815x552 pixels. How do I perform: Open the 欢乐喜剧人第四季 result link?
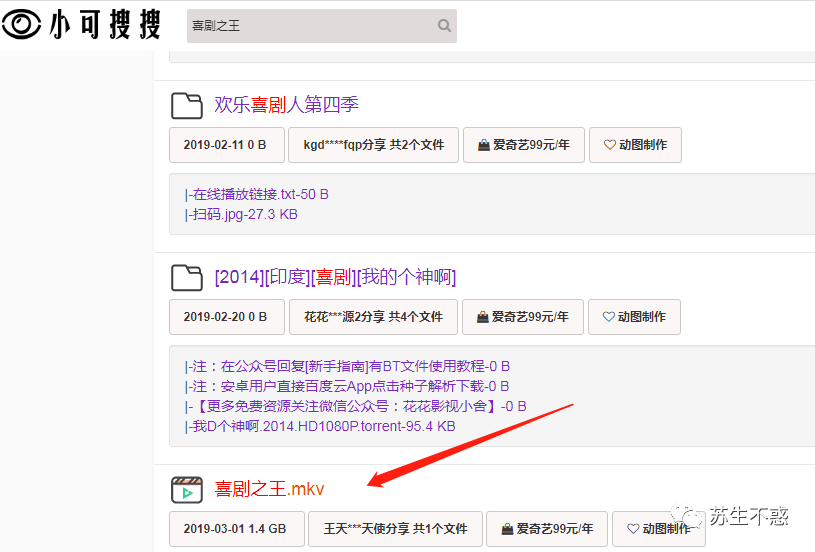[286, 105]
